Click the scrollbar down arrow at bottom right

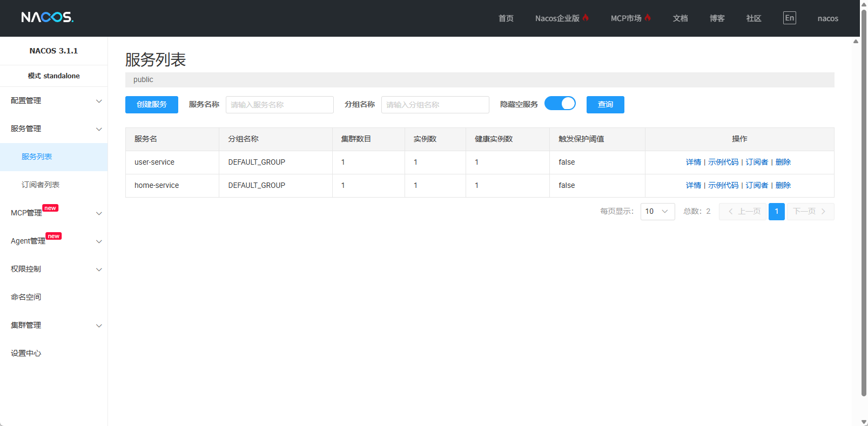(x=864, y=422)
